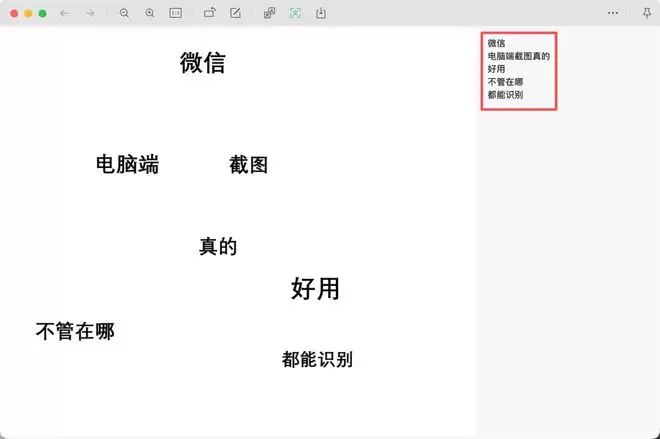This screenshot has width=660, height=439.
Task: Zoom out with the minus magnifier
Action: pos(124,13)
